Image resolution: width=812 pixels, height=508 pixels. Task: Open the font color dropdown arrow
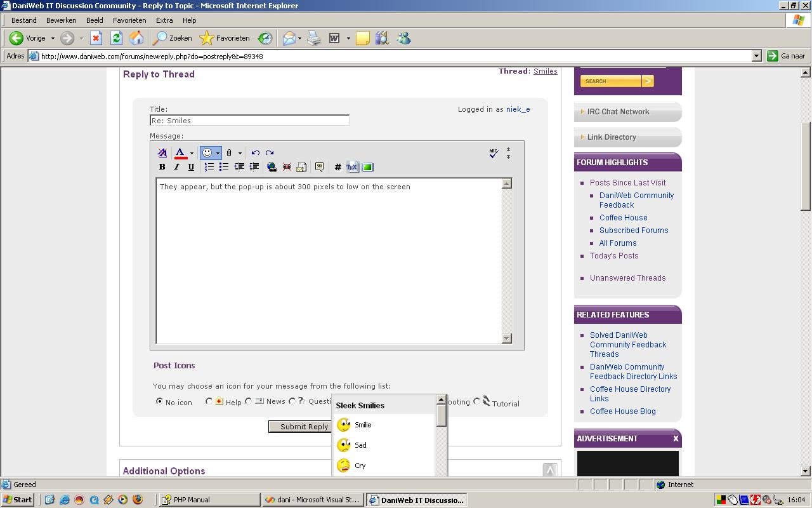click(192, 153)
